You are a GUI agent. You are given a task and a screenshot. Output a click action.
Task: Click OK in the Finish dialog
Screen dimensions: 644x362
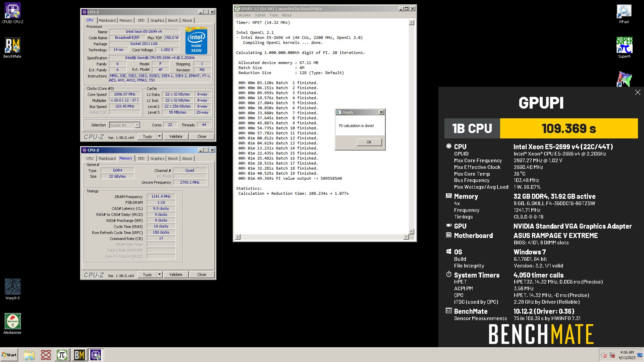tap(369, 142)
